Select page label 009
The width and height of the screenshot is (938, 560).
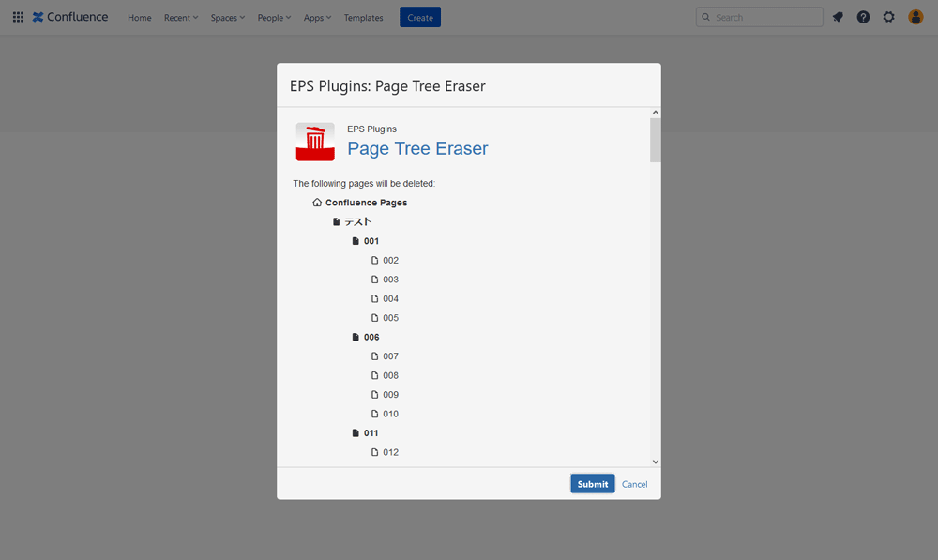(x=390, y=394)
